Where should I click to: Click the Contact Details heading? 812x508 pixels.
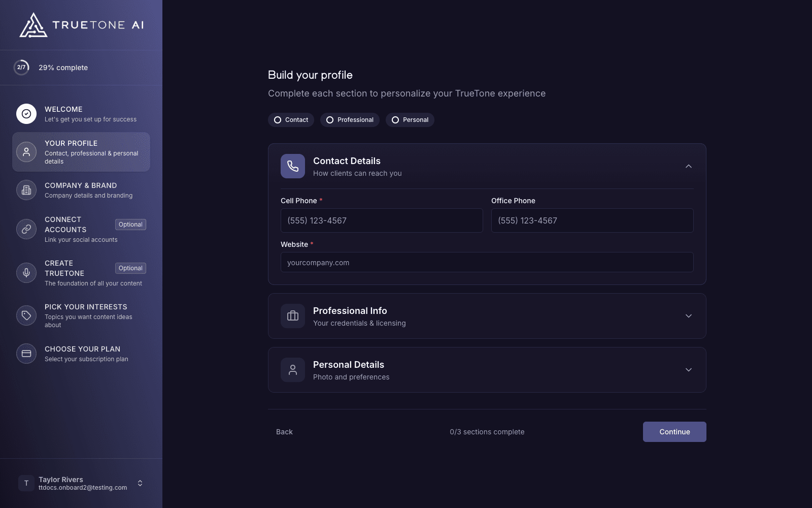tap(347, 161)
